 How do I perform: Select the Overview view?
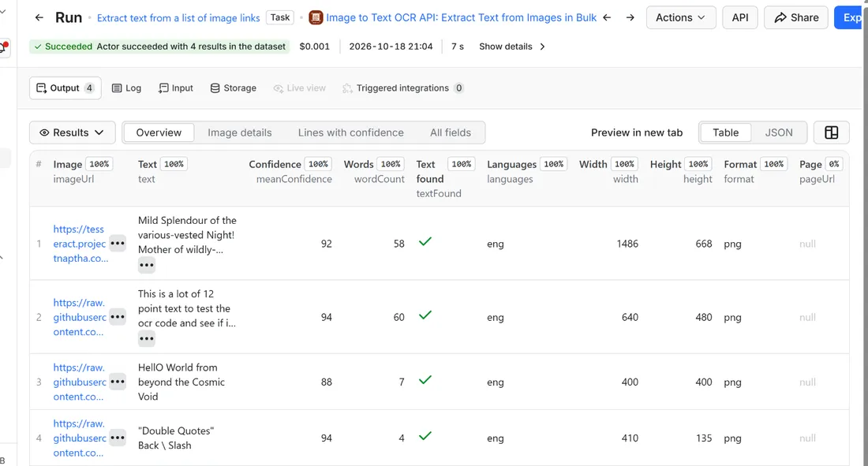[159, 132]
